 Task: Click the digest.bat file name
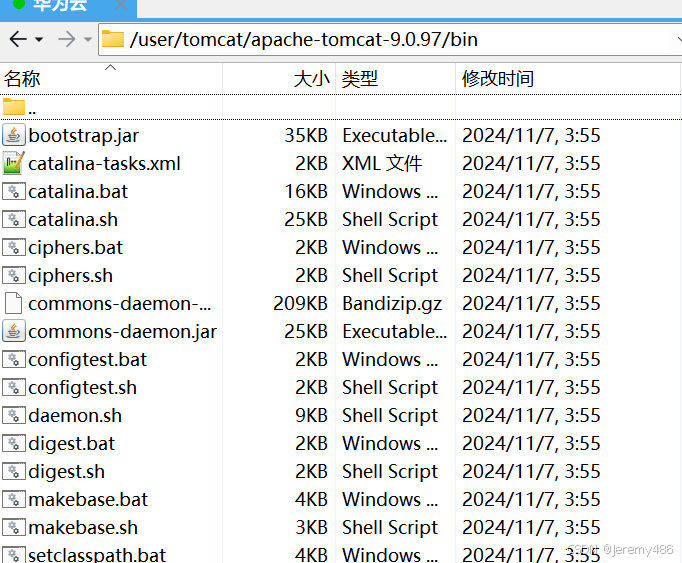pyautogui.click(x=72, y=444)
